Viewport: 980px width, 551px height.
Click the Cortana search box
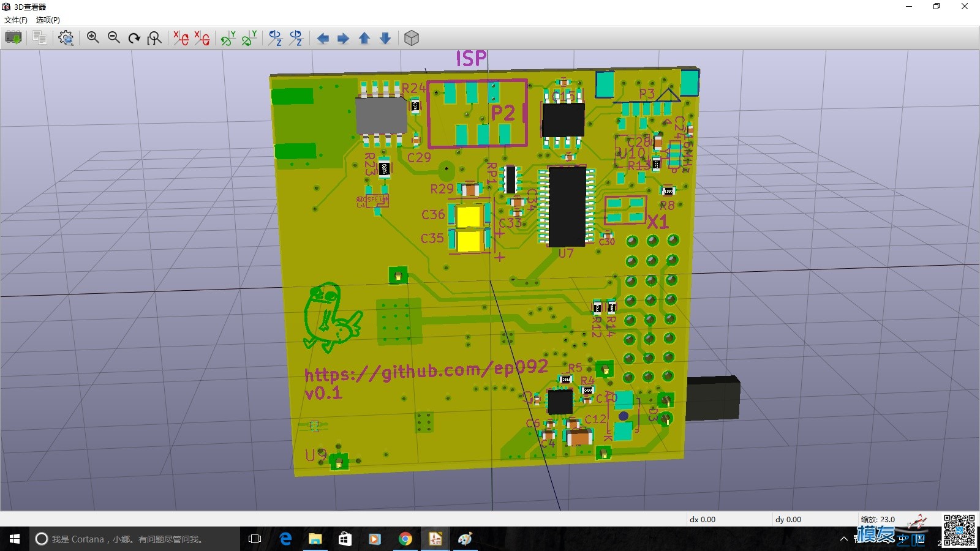[135, 539]
